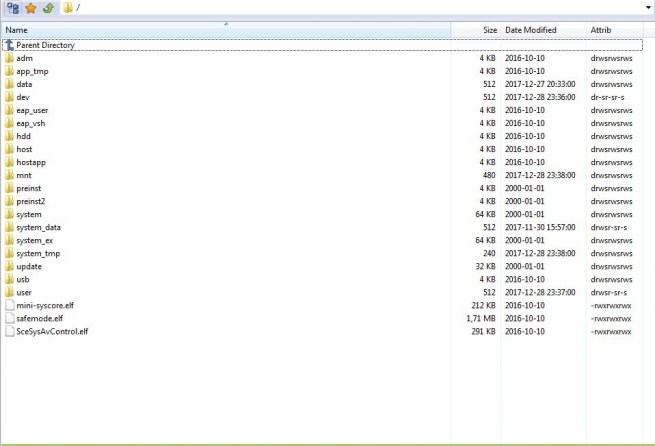Sort by Date Modified column header
This screenshot has height=446, width=655.
click(530, 30)
